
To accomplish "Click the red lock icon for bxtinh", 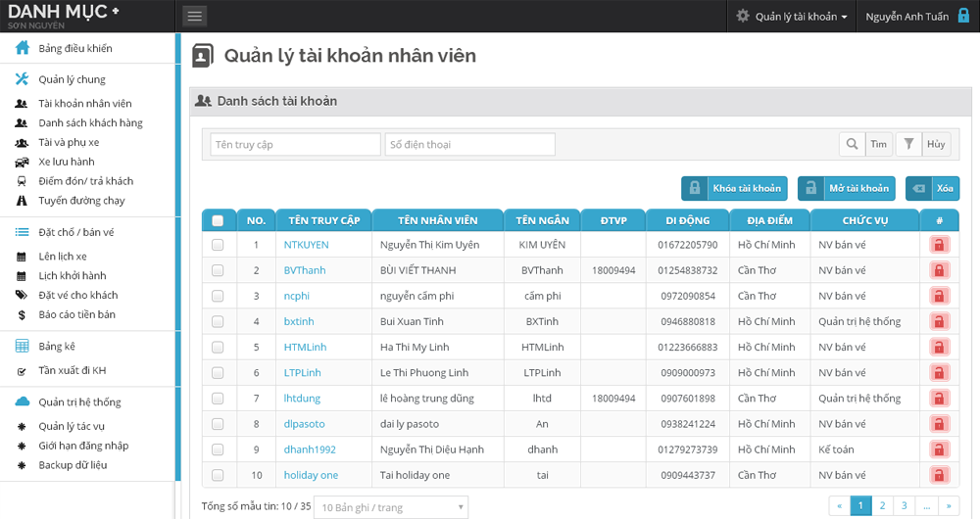I will 939,321.
